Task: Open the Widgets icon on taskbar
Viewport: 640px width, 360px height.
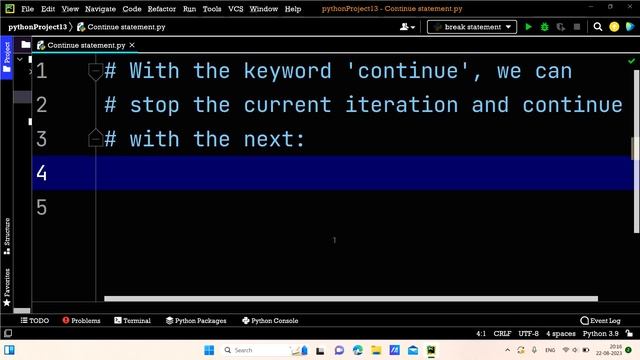Action: point(9,350)
